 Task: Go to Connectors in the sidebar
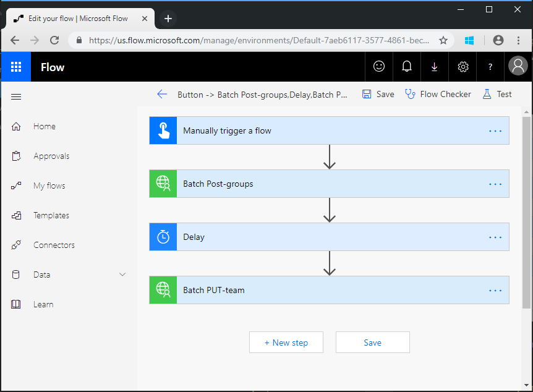54,245
